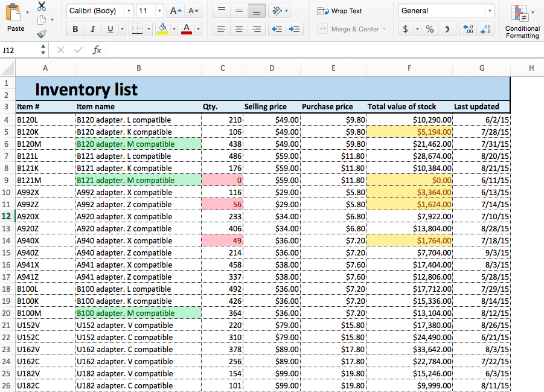Apply the yellow fill color
544x392 pixels.
[162, 29]
